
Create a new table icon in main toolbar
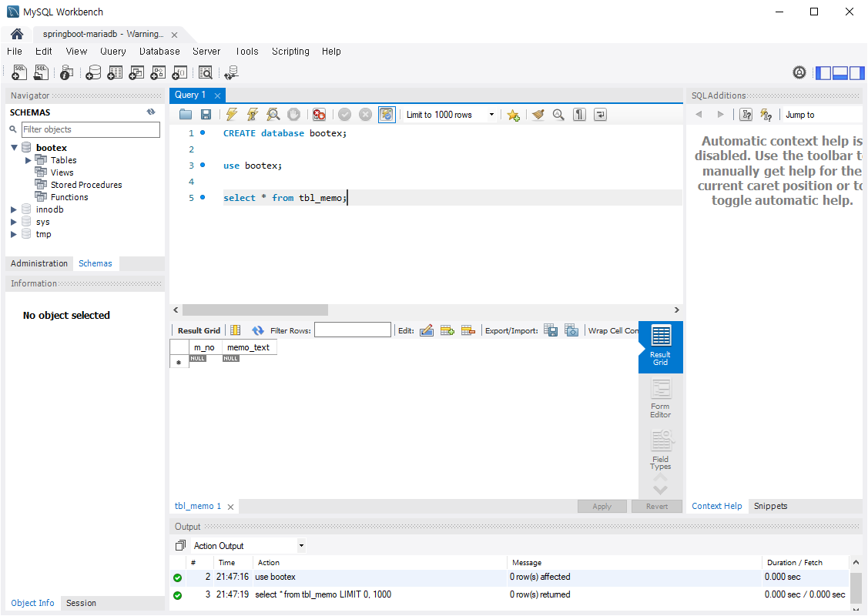(116, 72)
